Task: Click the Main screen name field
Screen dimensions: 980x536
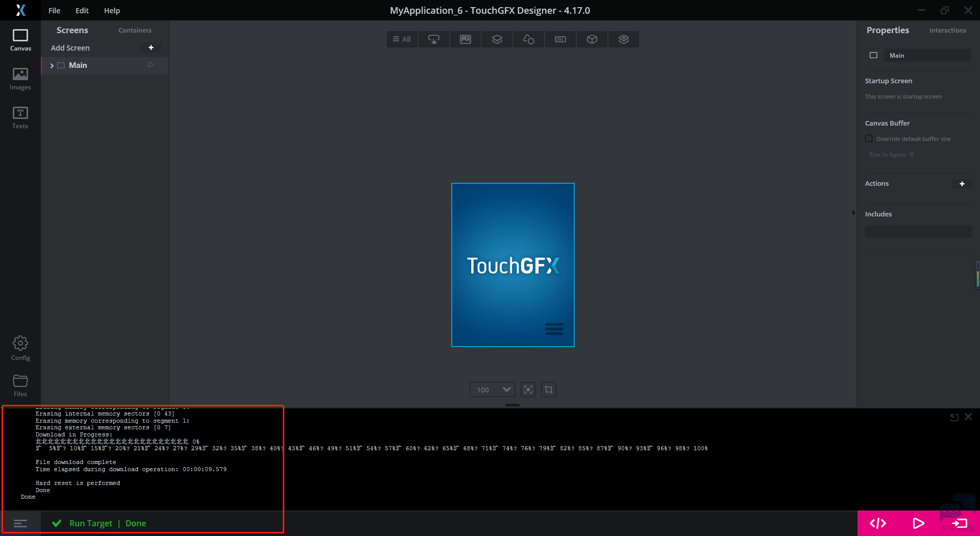Action: tap(928, 55)
